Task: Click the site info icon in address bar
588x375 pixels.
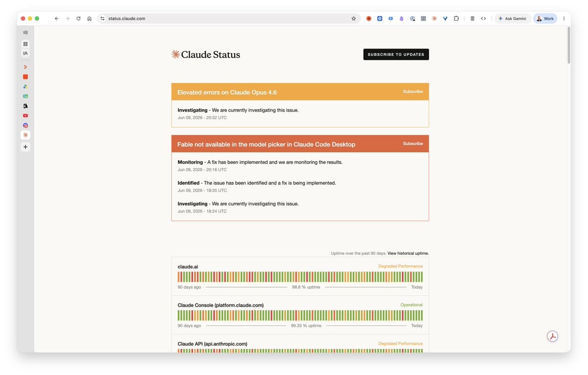Action: tap(102, 19)
